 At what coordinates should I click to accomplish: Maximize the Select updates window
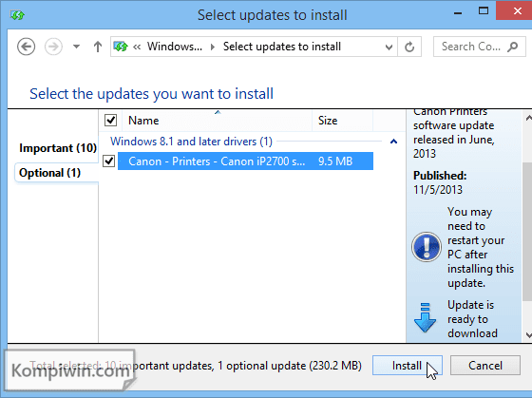click(484, 11)
